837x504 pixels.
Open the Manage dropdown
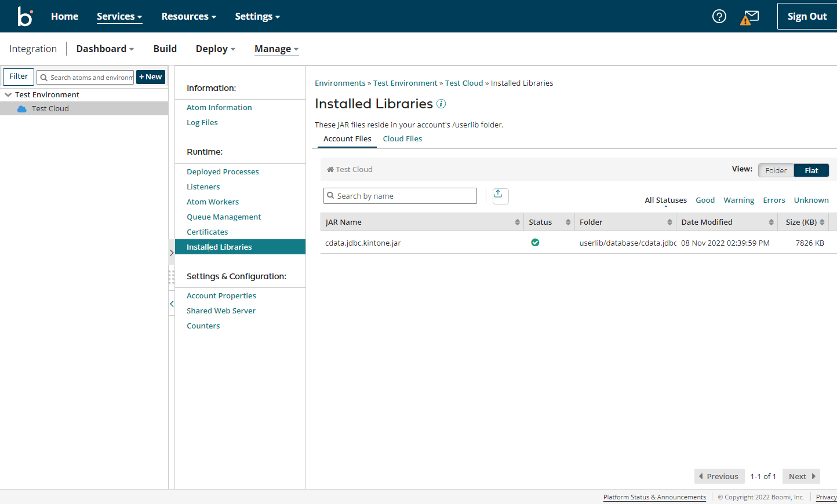tap(276, 49)
